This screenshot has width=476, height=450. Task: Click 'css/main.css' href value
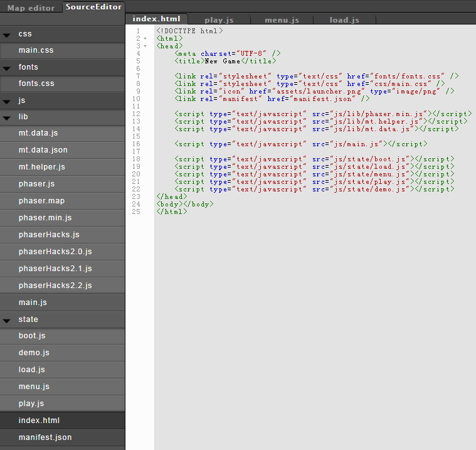tap(401, 84)
